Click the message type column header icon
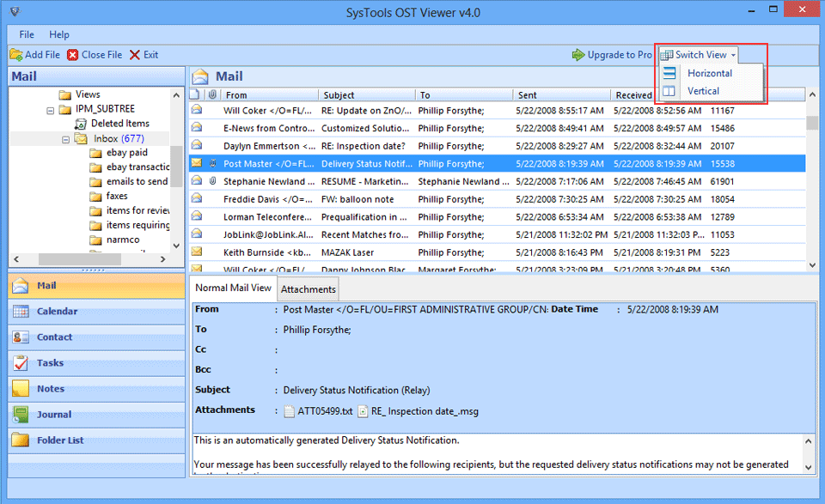Screen dimensions: 825x504 point(195,94)
